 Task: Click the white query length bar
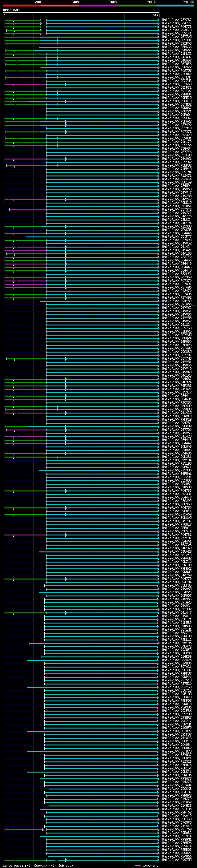(81, 12)
